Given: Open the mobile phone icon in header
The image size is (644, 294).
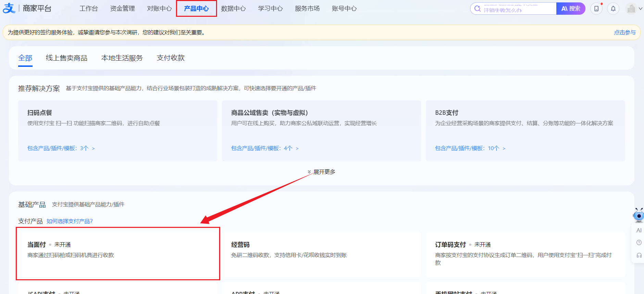Looking at the screenshot, I should pos(596,9).
